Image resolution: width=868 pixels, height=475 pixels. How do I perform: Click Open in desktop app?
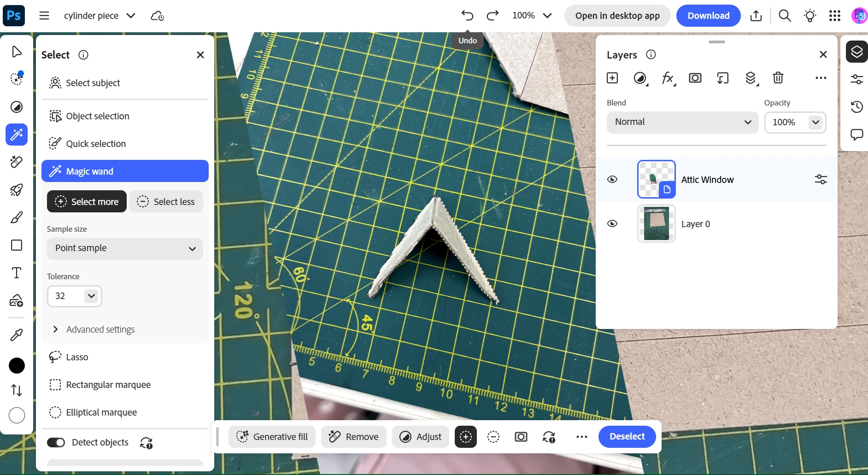pos(617,16)
